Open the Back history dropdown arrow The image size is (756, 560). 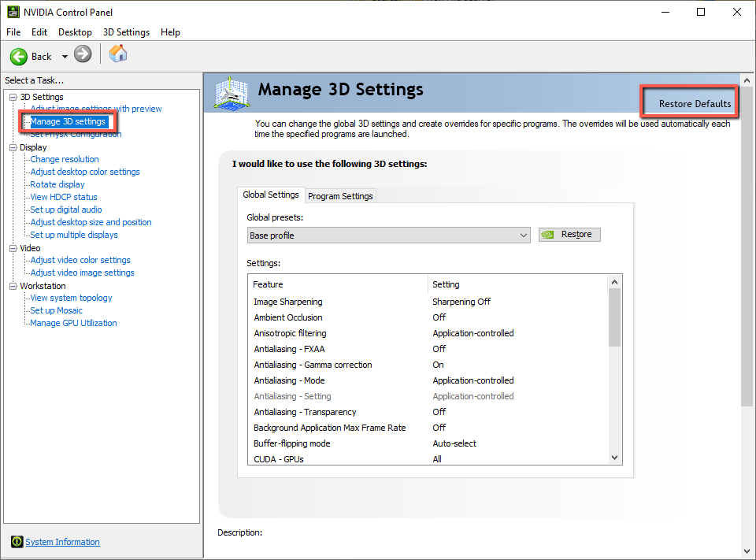coord(65,57)
